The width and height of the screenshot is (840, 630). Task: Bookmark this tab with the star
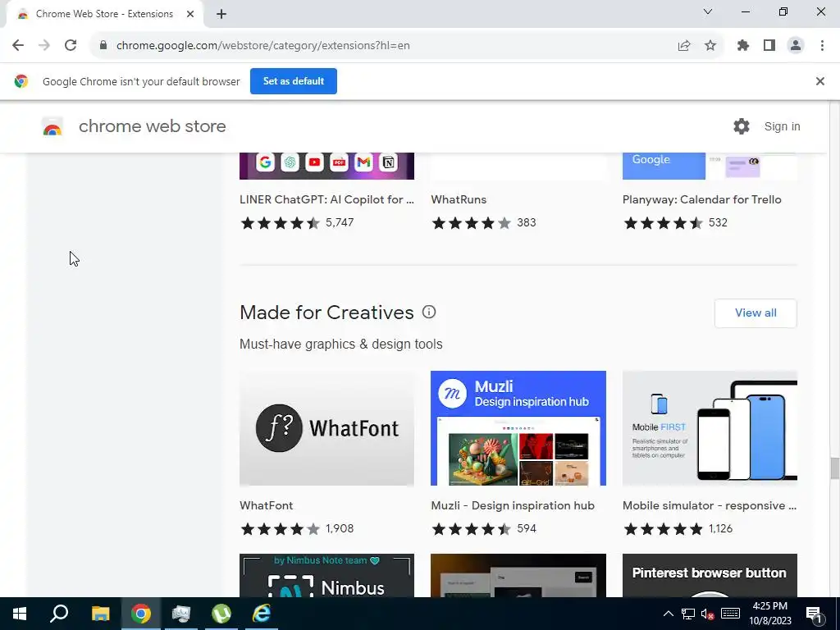[710, 46]
